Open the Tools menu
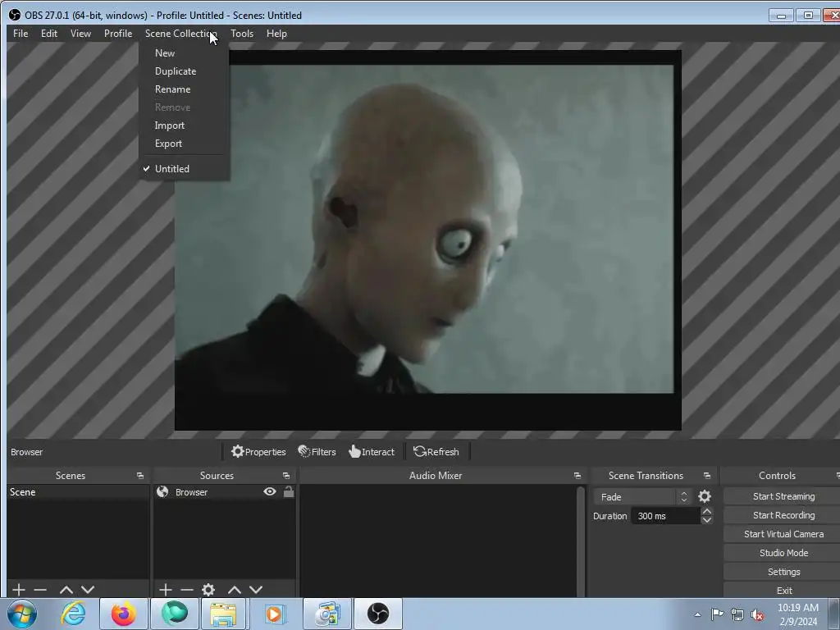840x630 pixels. [242, 33]
